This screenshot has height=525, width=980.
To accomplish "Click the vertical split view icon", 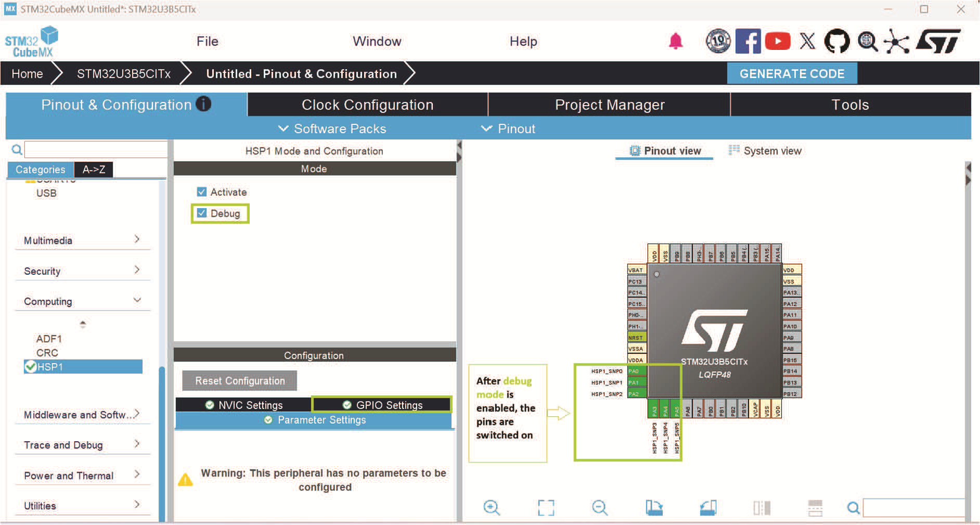I will pyautogui.click(x=762, y=507).
